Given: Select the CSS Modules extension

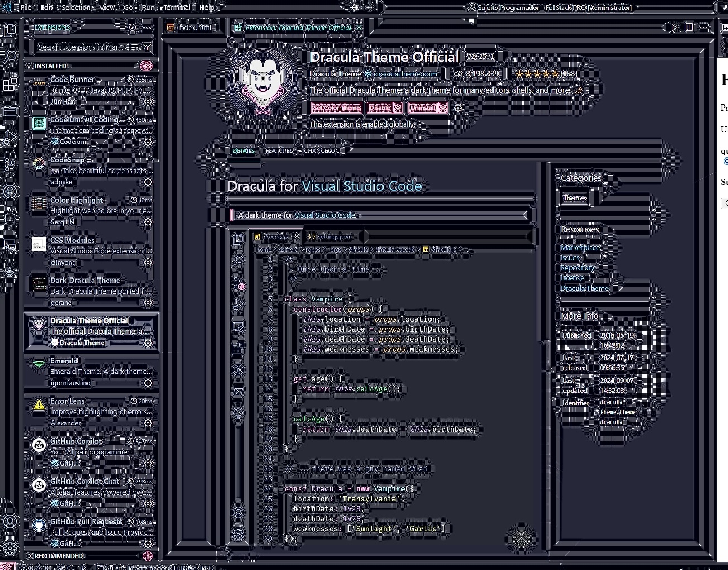Looking at the screenshot, I should [92, 251].
